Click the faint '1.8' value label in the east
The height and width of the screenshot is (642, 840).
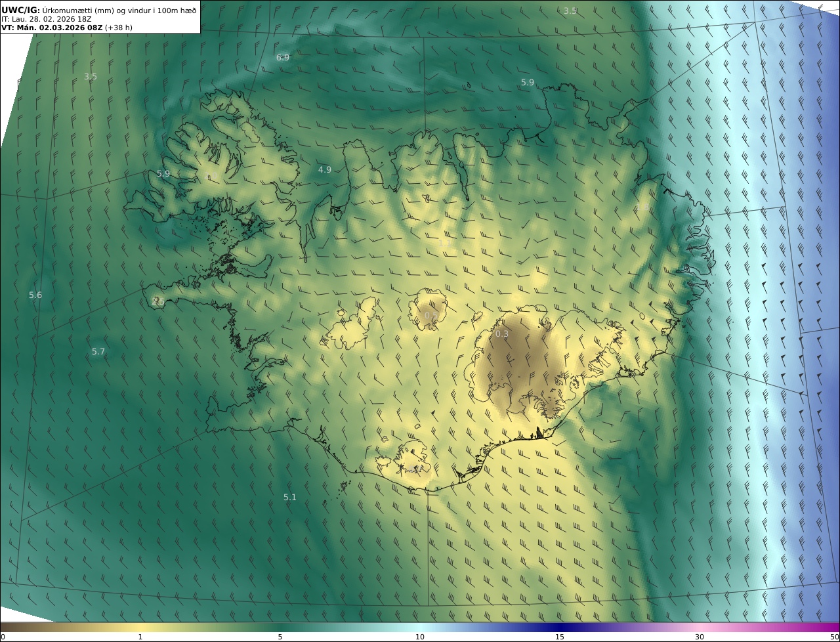pos(643,207)
